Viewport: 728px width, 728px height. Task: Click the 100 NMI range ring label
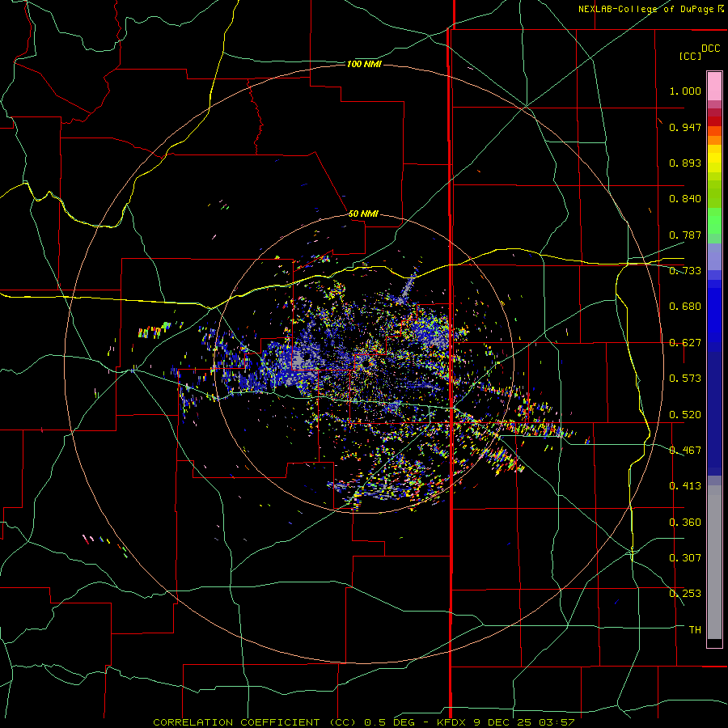click(x=364, y=64)
